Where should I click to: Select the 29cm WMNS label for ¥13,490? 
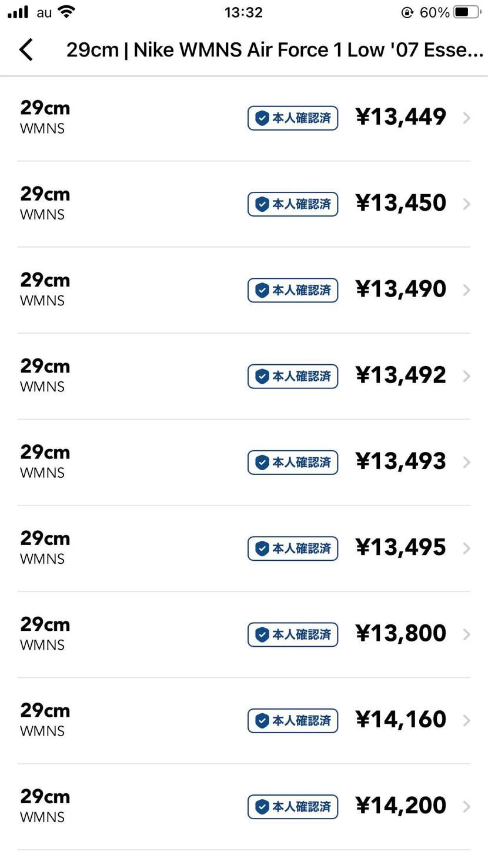[x=45, y=290]
